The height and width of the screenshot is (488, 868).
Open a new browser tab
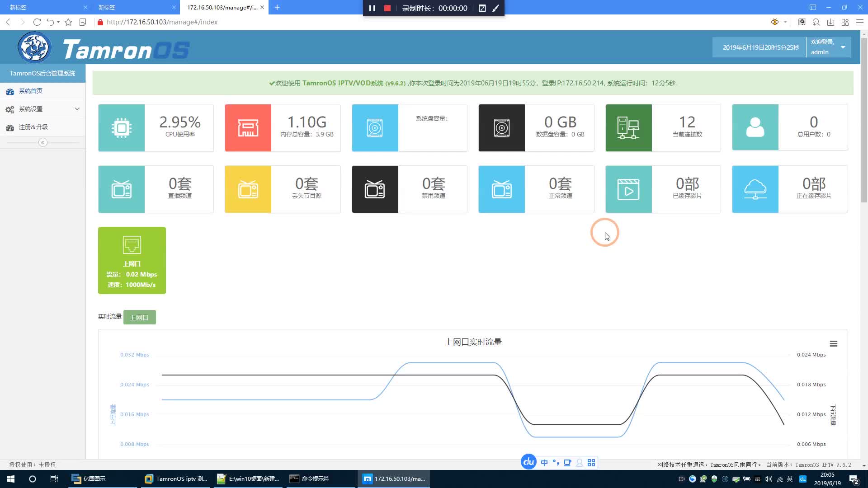[x=277, y=7]
